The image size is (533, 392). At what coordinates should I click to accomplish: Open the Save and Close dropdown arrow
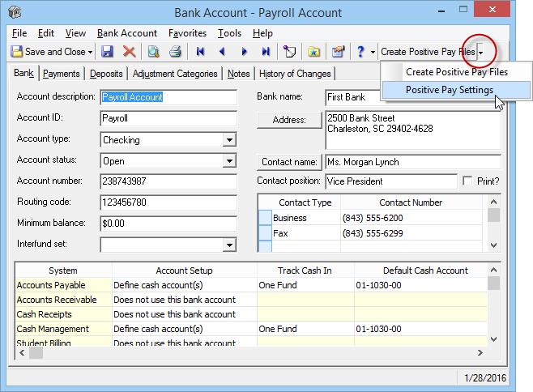90,53
